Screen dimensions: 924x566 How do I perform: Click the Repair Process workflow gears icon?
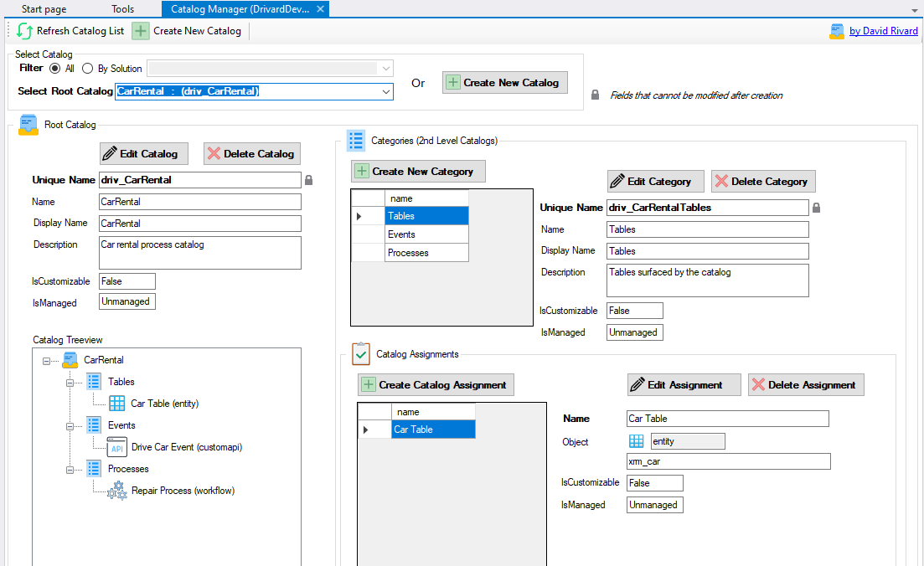[x=117, y=491]
